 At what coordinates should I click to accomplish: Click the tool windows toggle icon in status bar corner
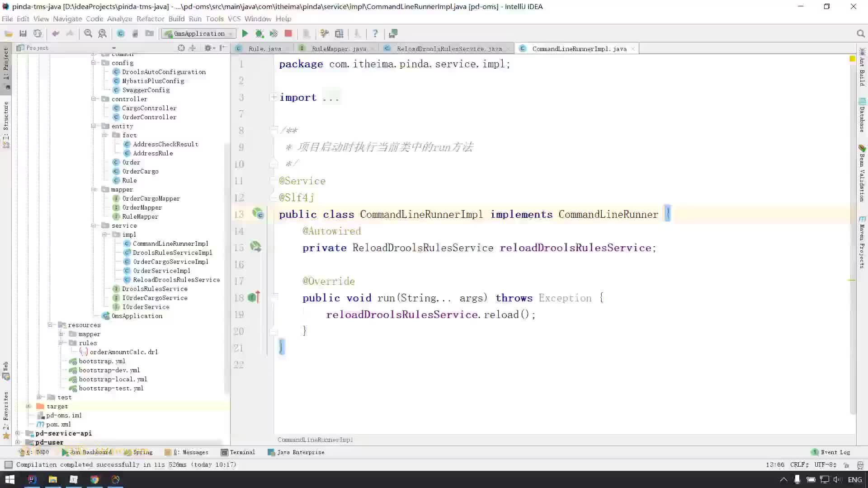tap(8, 465)
